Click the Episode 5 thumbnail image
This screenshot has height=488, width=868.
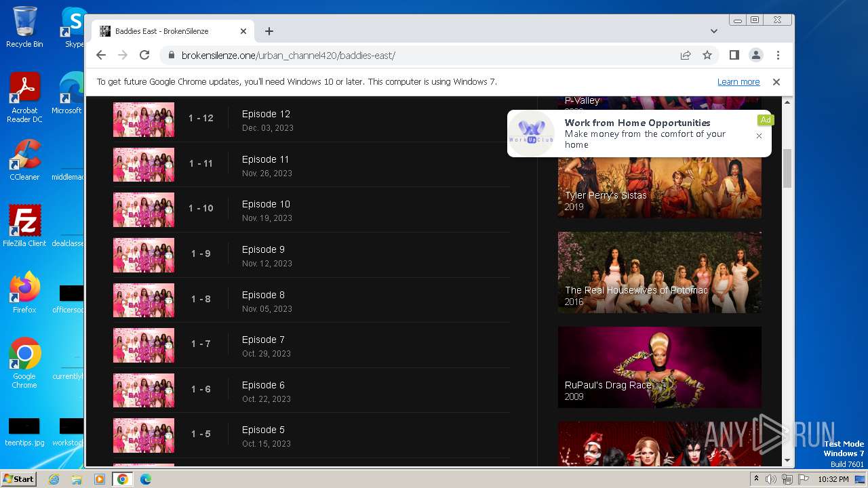[144, 435]
